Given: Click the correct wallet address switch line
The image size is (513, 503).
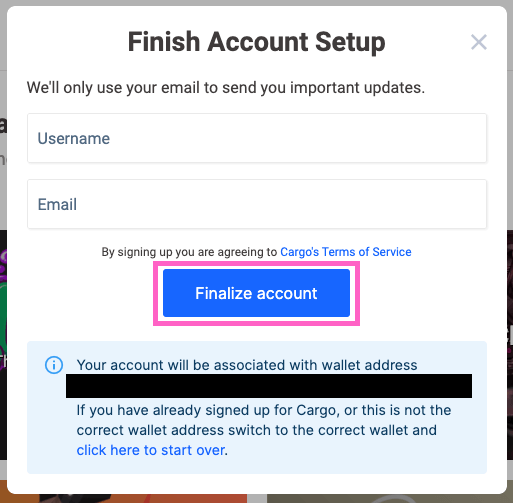Looking at the screenshot, I should click(x=257, y=430).
